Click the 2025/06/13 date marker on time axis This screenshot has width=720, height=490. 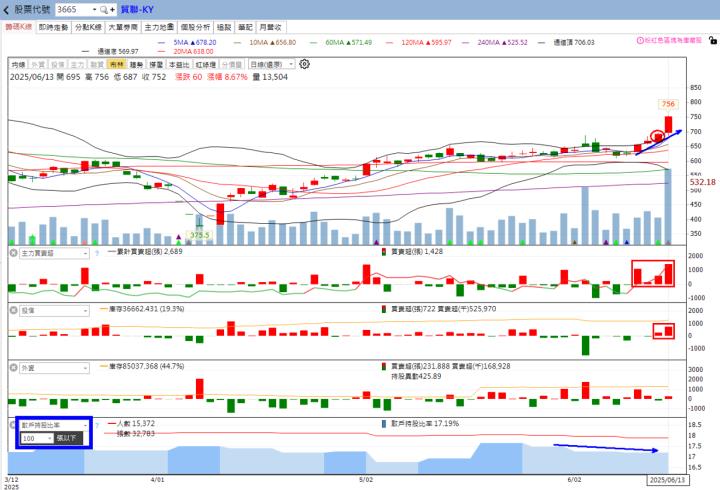point(669,480)
